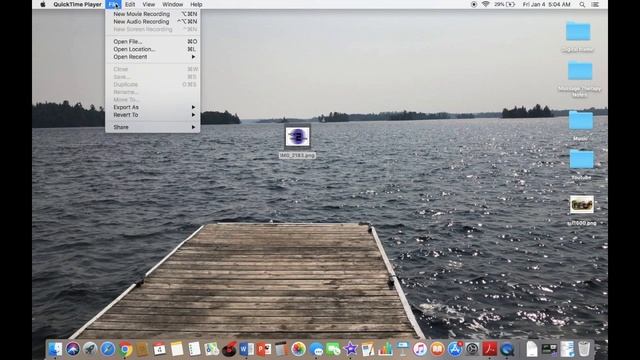Open the Window menu

pos(173,4)
